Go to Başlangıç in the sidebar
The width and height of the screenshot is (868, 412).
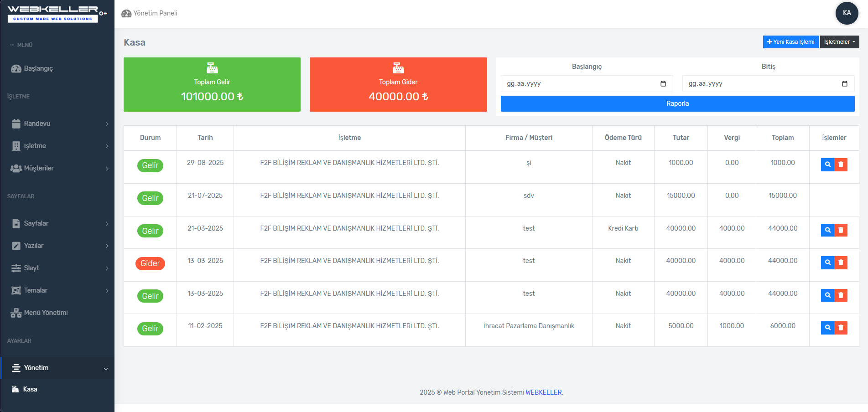pos(38,68)
